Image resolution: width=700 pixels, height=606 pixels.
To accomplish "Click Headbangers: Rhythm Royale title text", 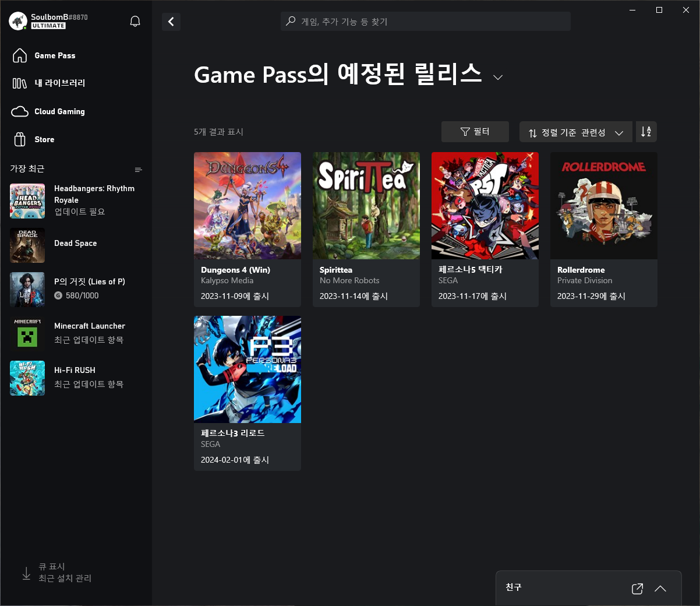I will click(94, 194).
